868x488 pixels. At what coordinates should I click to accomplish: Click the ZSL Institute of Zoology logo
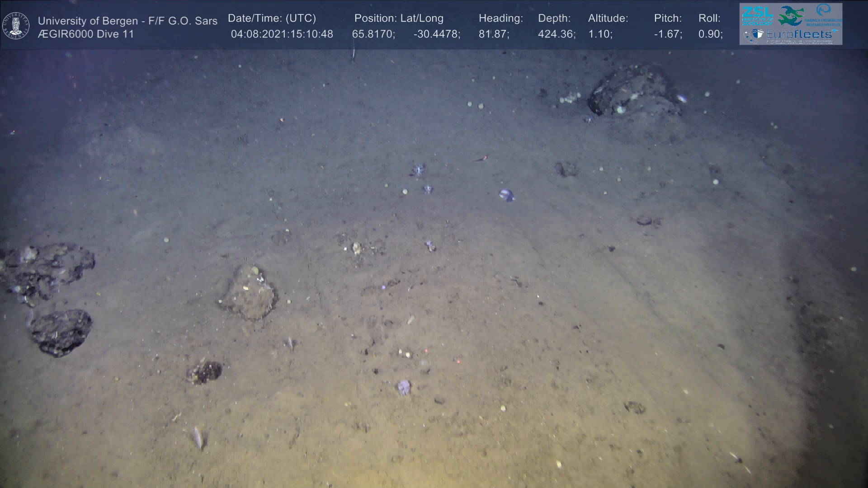(757, 15)
